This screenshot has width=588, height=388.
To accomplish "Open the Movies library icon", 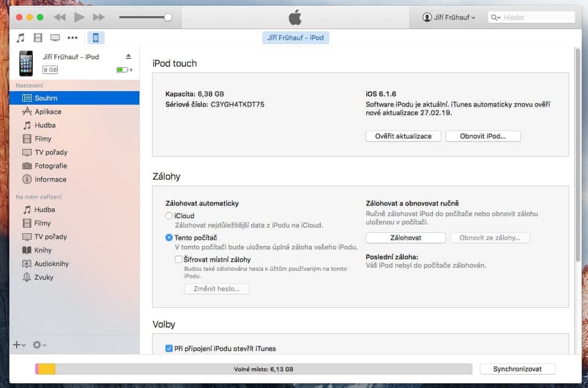I will pos(38,37).
